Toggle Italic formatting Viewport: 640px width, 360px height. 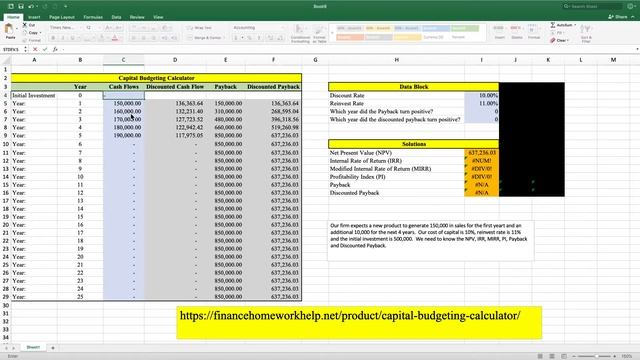63,38
